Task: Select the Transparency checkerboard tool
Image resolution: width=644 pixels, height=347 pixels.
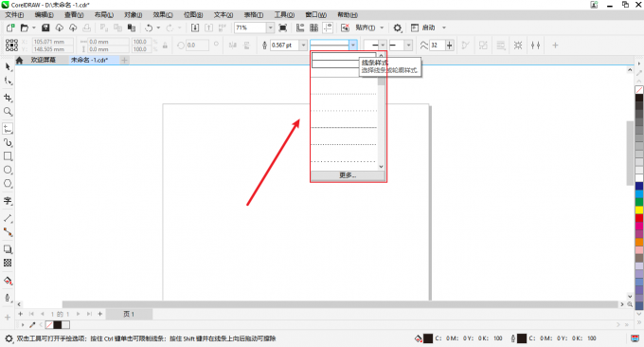Action: click(x=8, y=263)
